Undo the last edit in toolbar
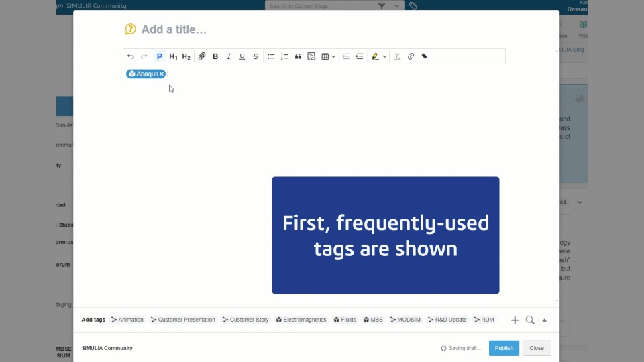Viewport: 644px width, 362px height. coord(131,56)
